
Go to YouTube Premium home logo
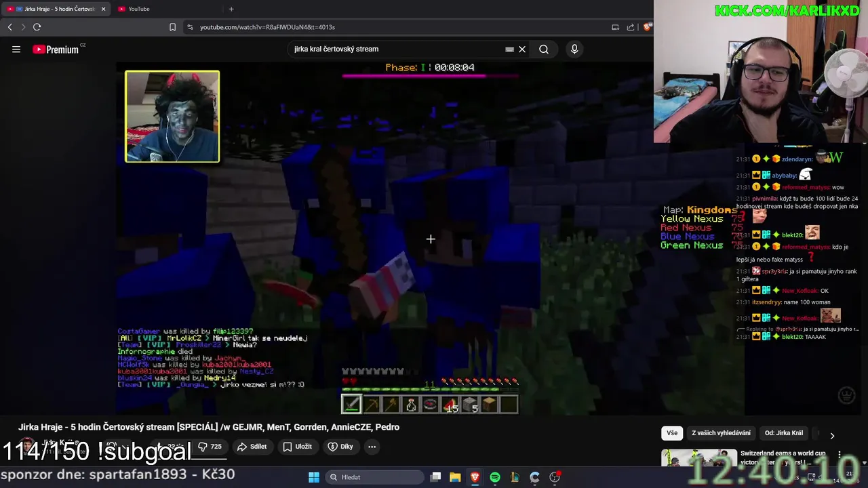pyautogui.click(x=56, y=49)
